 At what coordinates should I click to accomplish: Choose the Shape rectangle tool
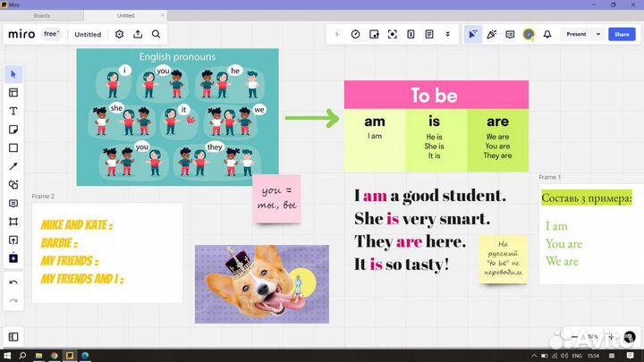(13, 148)
